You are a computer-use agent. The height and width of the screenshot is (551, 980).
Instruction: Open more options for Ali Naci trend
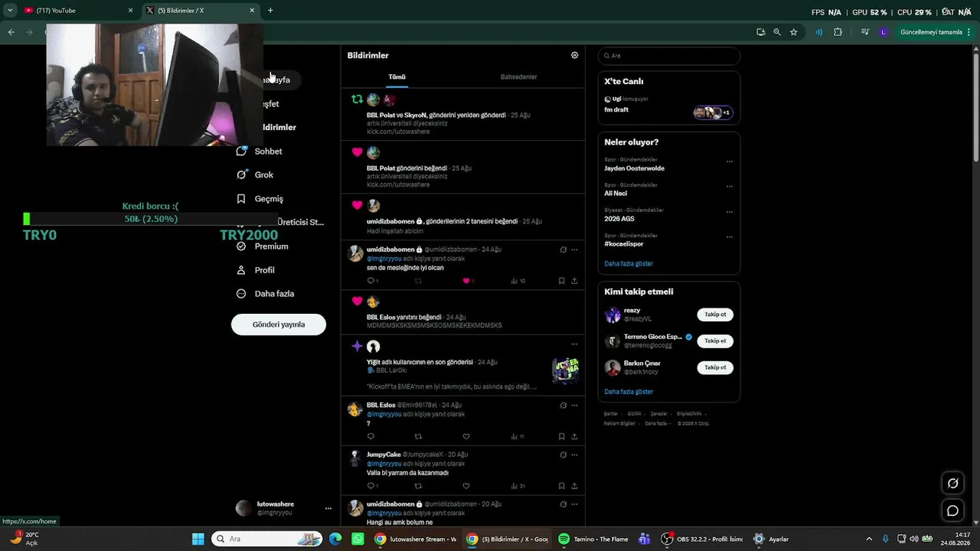(729, 187)
